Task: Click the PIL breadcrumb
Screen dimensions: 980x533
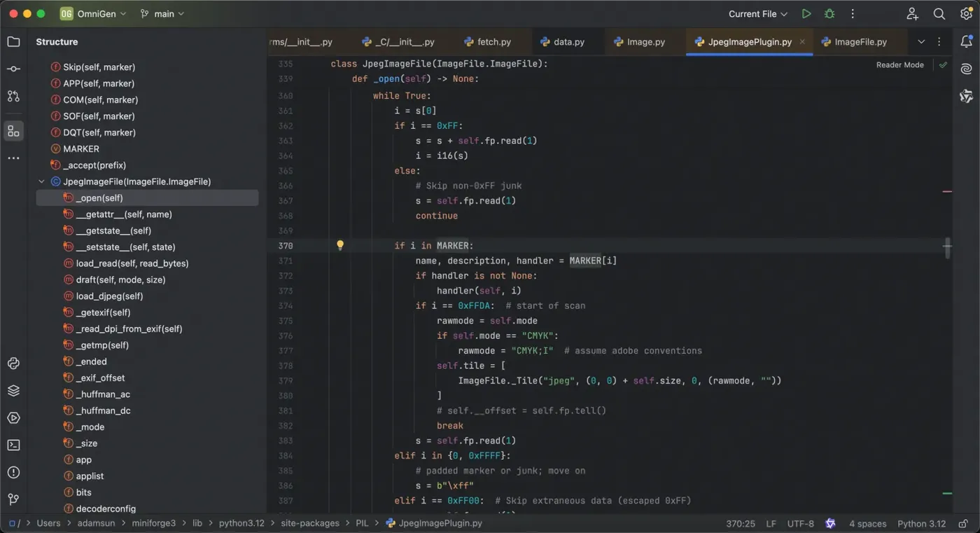Action: [x=362, y=523]
